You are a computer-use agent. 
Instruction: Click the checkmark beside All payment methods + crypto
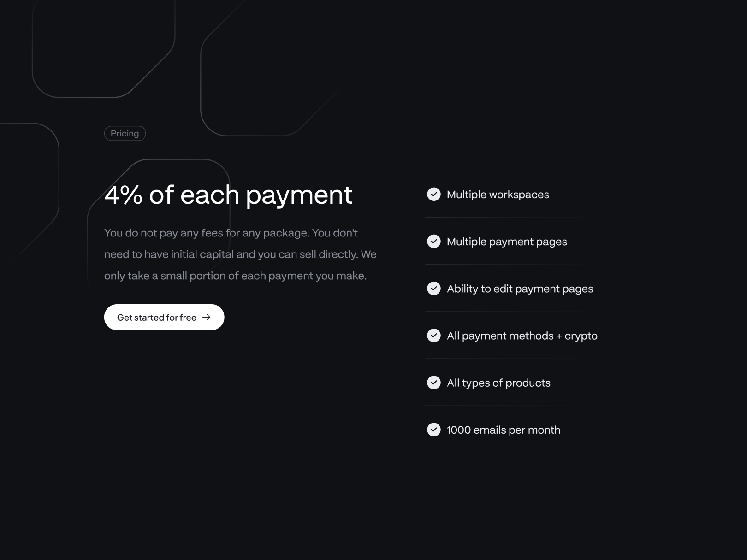[434, 336]
